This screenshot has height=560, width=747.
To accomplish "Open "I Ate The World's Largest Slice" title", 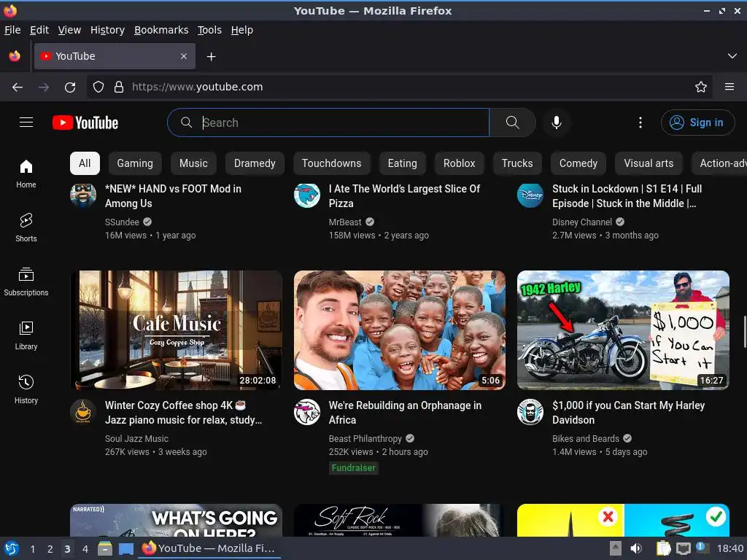I will [x=404, y=195].
